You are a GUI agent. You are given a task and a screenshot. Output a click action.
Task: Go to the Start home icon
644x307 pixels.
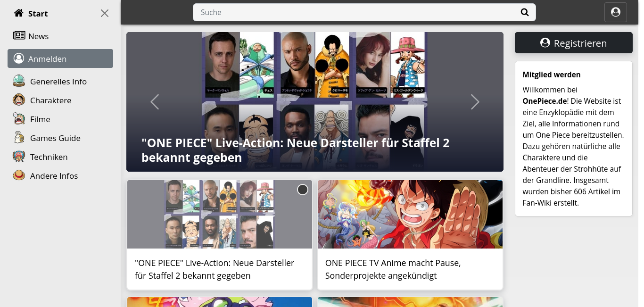coord(19,13)
